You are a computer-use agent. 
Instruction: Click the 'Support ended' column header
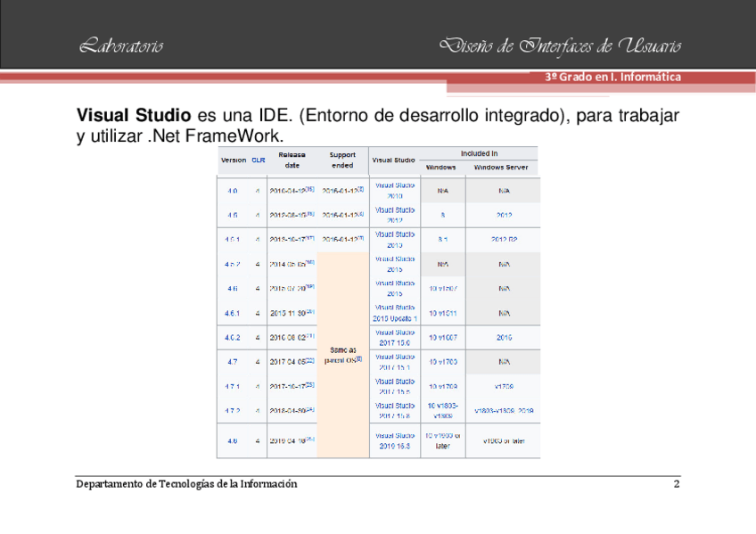[342, 160]
